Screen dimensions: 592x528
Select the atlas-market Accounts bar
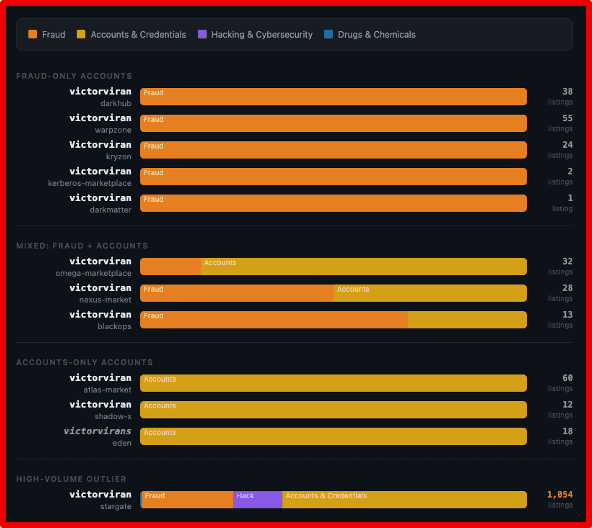pyautogui.click(x=333, y=383)
